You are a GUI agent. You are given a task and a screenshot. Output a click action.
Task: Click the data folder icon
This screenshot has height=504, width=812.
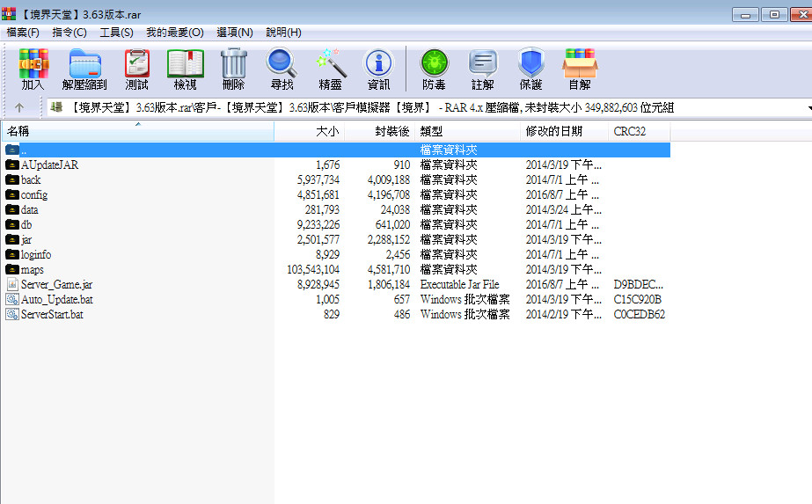tap(12, 210)
